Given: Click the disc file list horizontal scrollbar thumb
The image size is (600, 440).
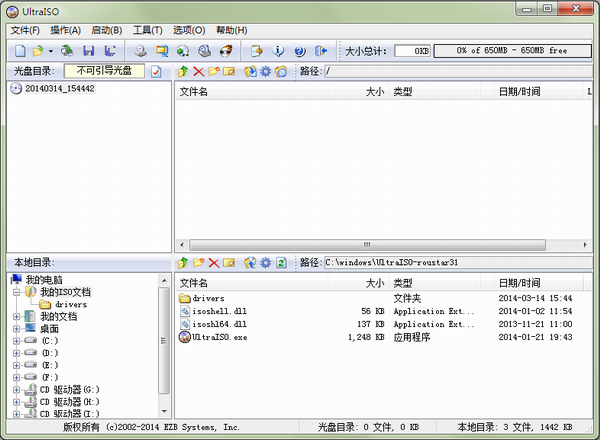Looking at the screenshot, I should 367,244.
